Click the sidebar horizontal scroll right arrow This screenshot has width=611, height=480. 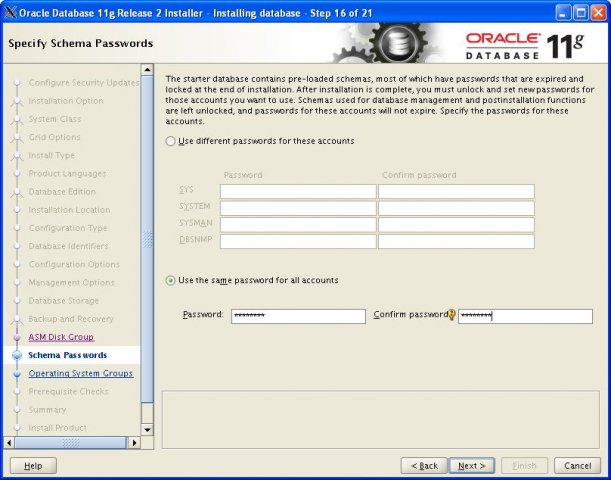point(134,443)
